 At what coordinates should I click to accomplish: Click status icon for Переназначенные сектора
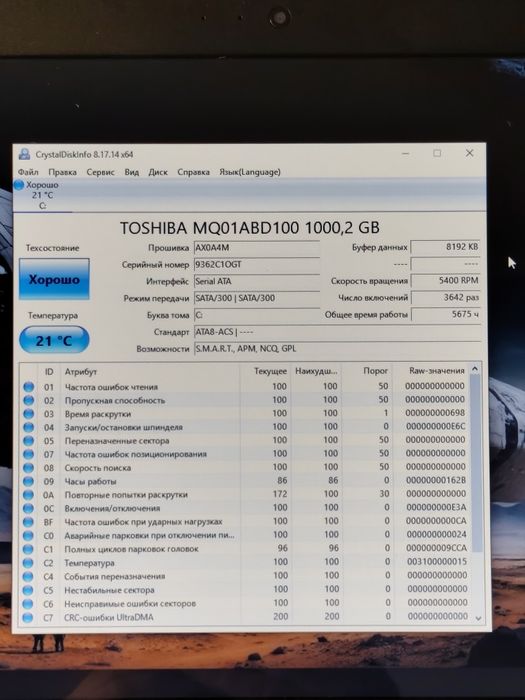click(x=29, y=441)
